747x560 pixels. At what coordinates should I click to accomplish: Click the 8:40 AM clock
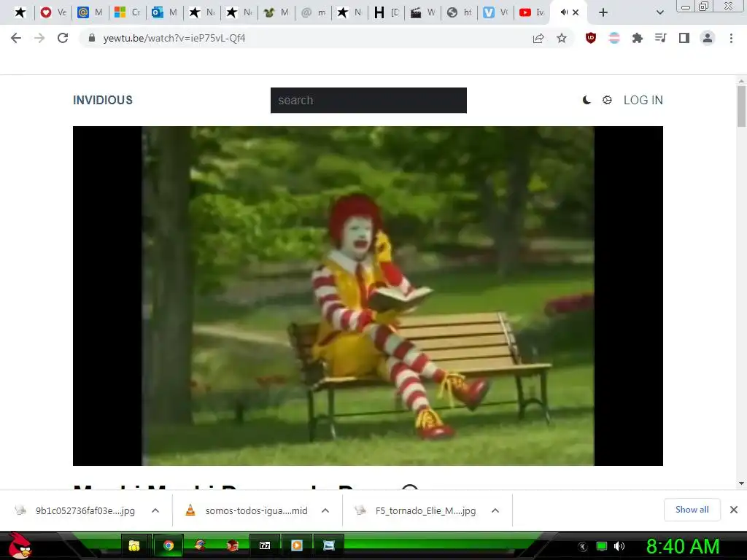(x=683, y=546)
